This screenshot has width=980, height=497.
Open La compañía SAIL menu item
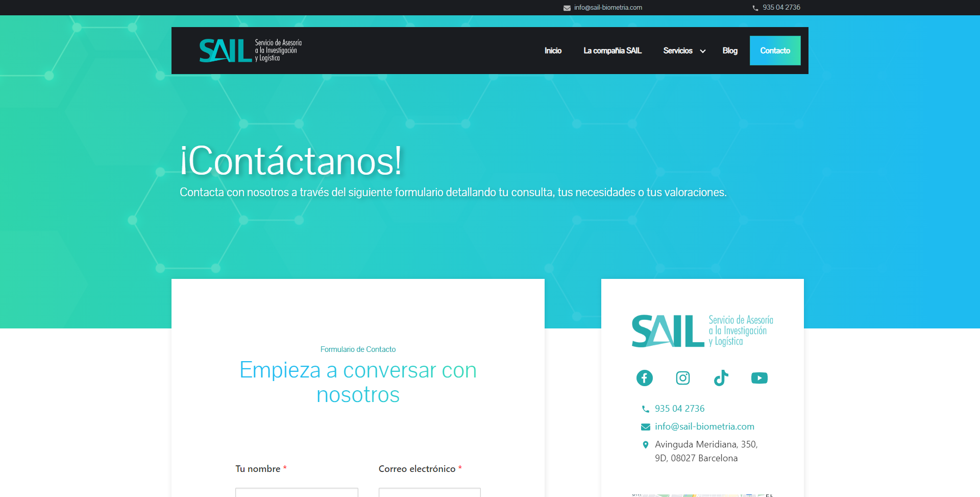tap(612, 51)
